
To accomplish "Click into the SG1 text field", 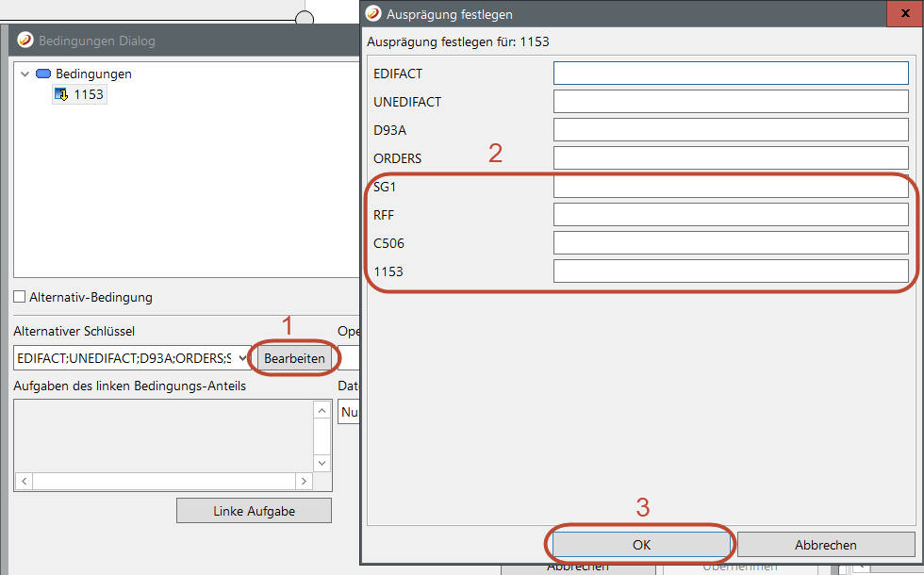I will click(730, 187).
